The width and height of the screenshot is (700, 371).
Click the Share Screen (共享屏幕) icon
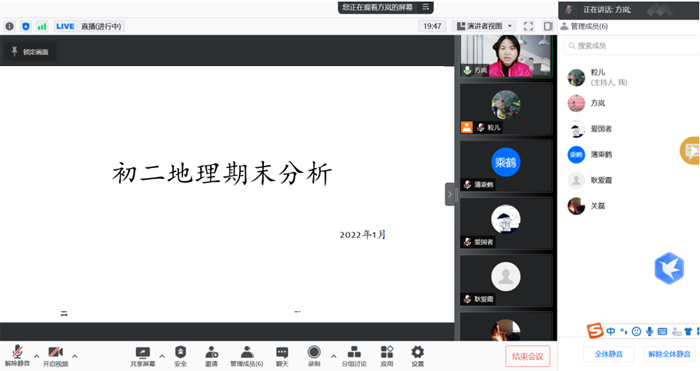click(x=142, y=356)
